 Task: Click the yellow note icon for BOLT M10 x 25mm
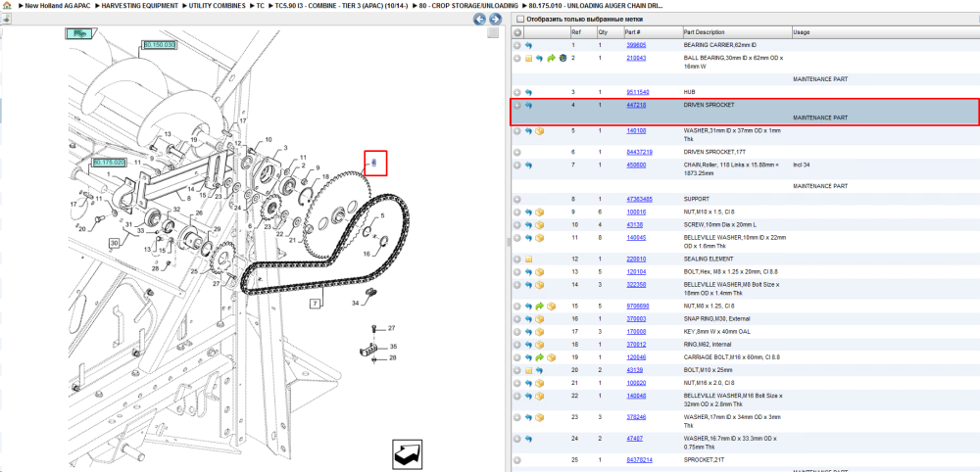[528, 370]
